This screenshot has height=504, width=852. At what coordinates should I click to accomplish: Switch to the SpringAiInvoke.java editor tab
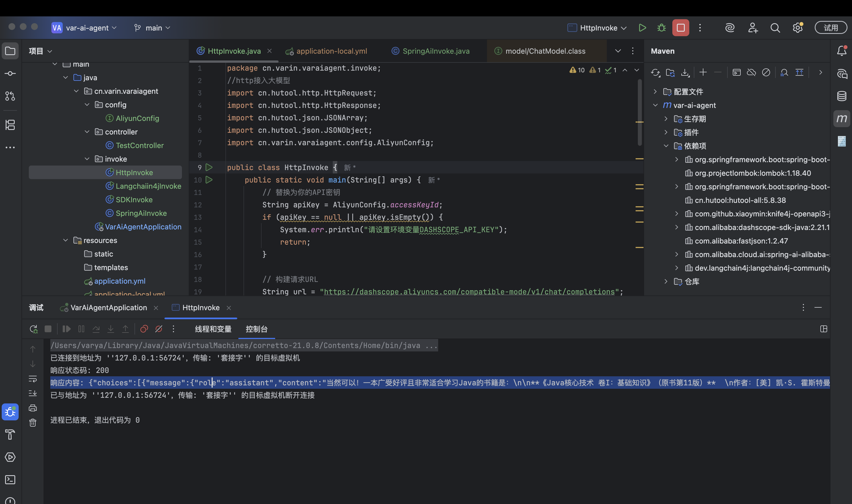[431, 51]
